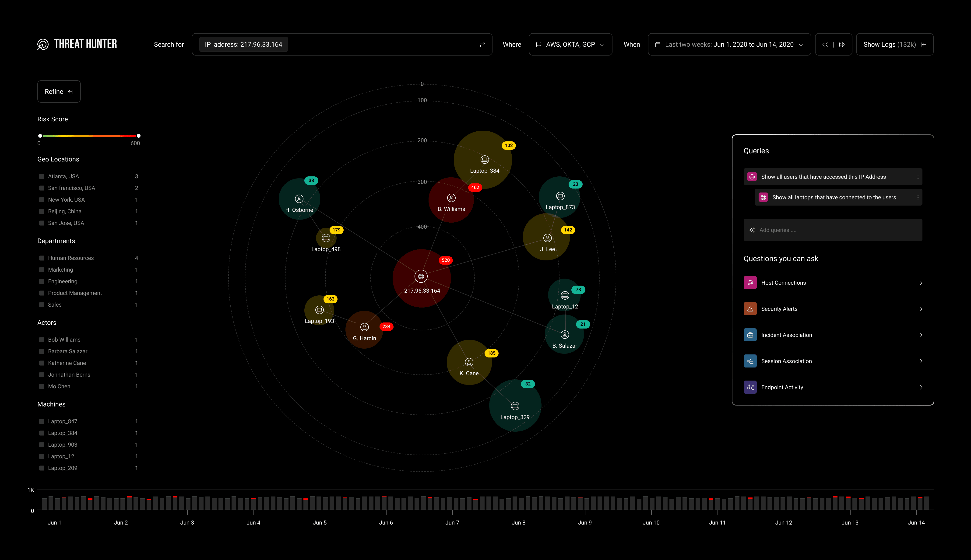Select query: Show all laptops connected to users
Screen dimensions: 971x560
[838, 197]
